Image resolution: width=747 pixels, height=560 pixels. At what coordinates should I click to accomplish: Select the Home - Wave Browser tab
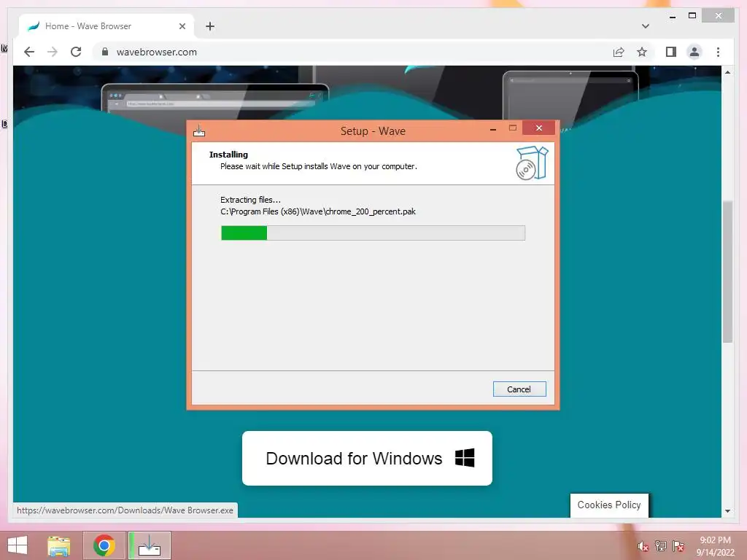(x=107, y=26)
